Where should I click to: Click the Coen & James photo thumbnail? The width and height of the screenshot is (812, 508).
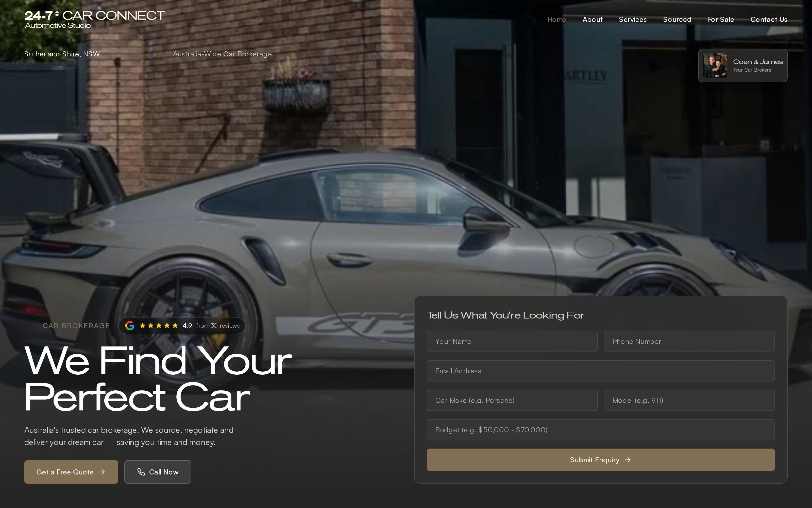tap(715, 66)
